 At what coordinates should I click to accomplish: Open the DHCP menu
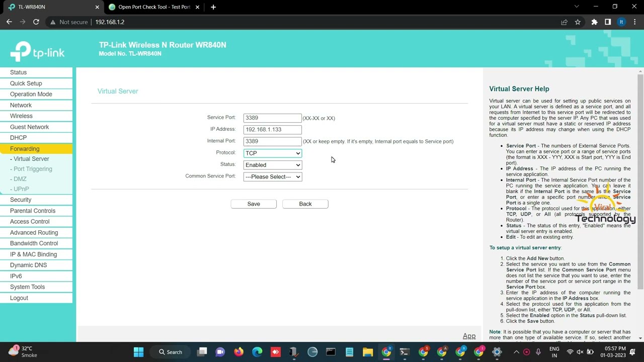(x=36, y=138)
